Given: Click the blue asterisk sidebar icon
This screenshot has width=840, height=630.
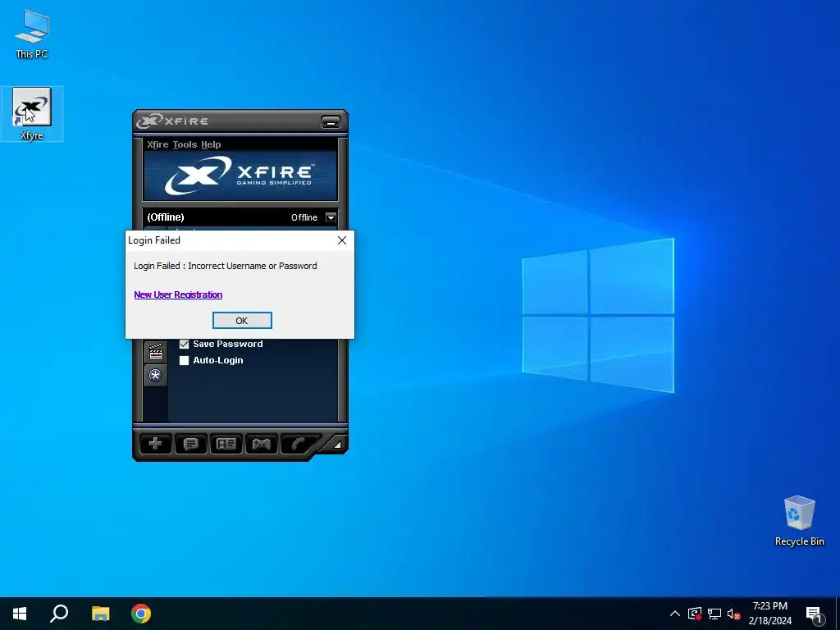Looking at the screenshot, I should click(155, 375).
